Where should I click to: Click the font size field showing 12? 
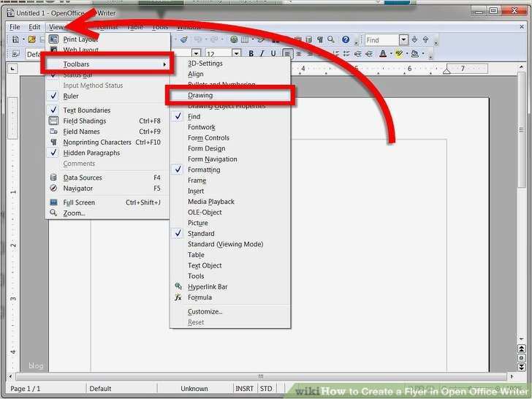(218, 53)
